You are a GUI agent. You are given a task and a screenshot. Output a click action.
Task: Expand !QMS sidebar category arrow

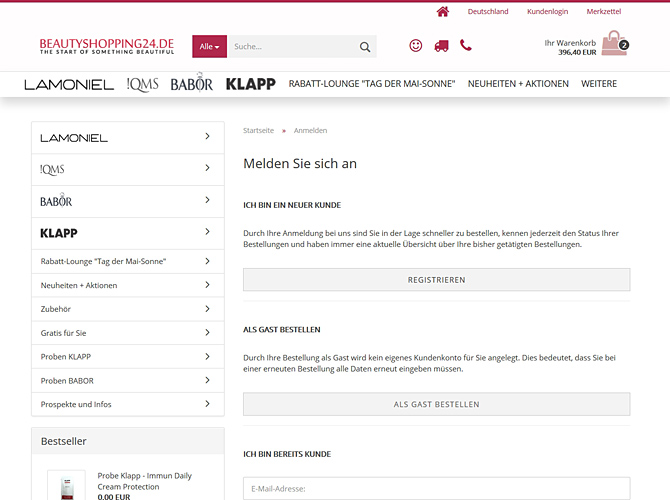207,168
